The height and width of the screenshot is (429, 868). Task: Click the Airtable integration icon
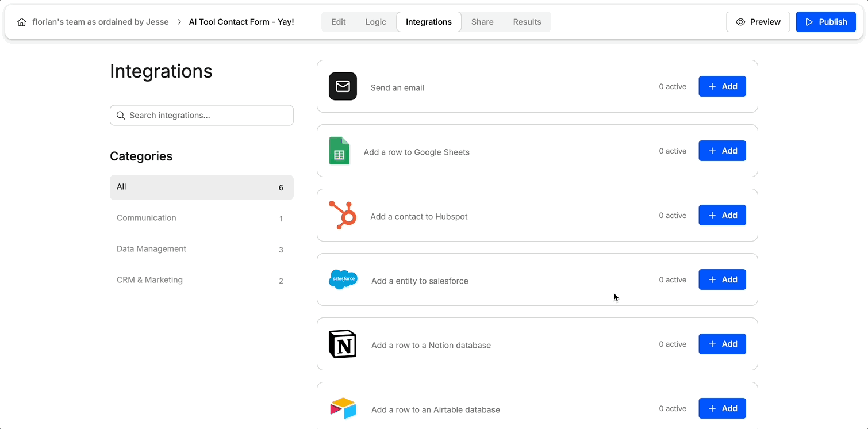pyautogui.click(x=343, y=408)
